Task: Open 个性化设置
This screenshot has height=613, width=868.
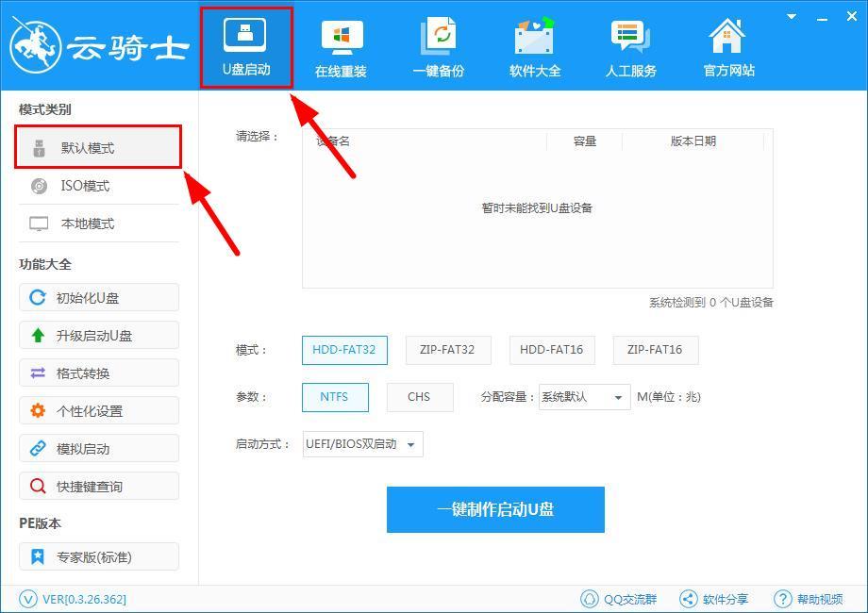Action: tap(99, 410)
